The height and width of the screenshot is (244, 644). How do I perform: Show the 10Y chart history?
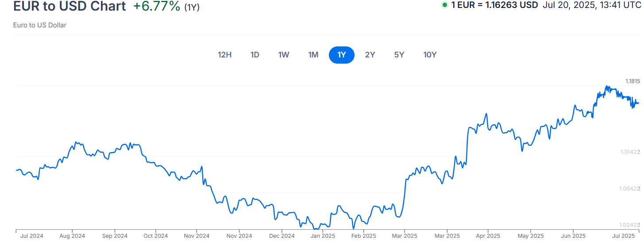(x=430, y=55)
